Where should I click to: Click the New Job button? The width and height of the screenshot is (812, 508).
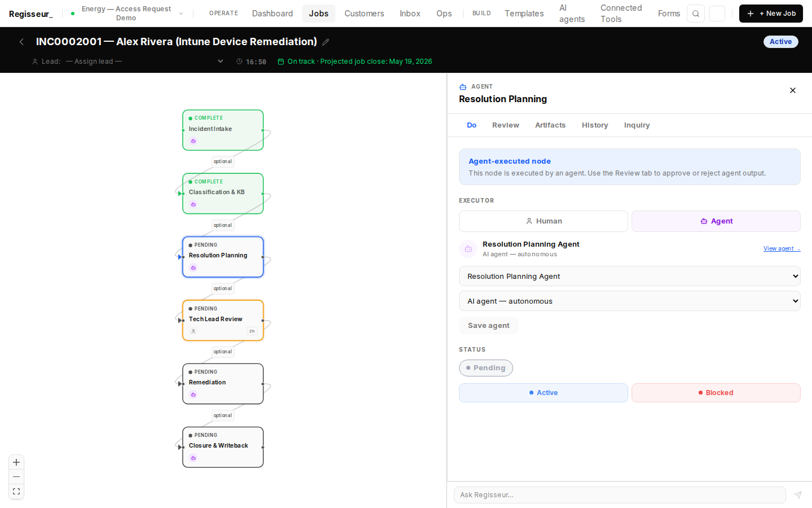pos(771,14)
